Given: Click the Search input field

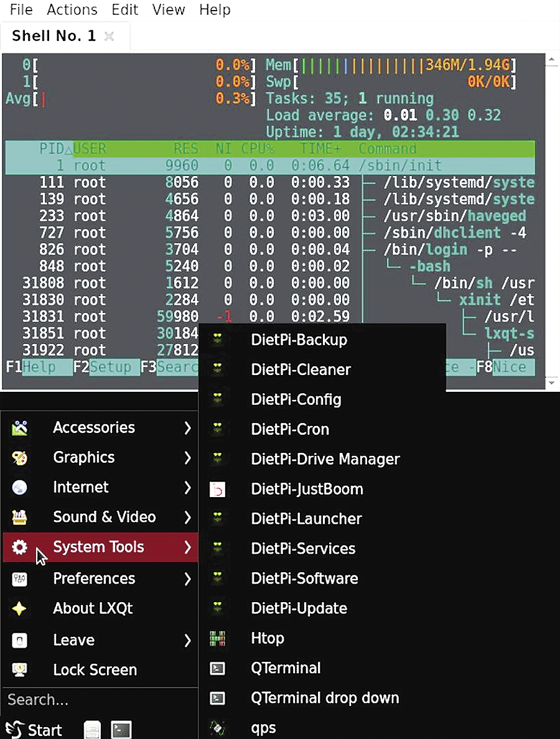Looking at the screenshot, I should coord(100,699).
